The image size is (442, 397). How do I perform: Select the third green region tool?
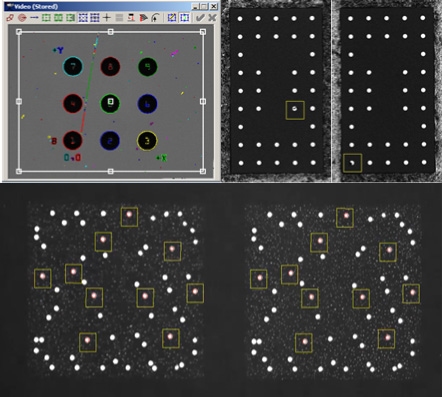coord(70,18)
